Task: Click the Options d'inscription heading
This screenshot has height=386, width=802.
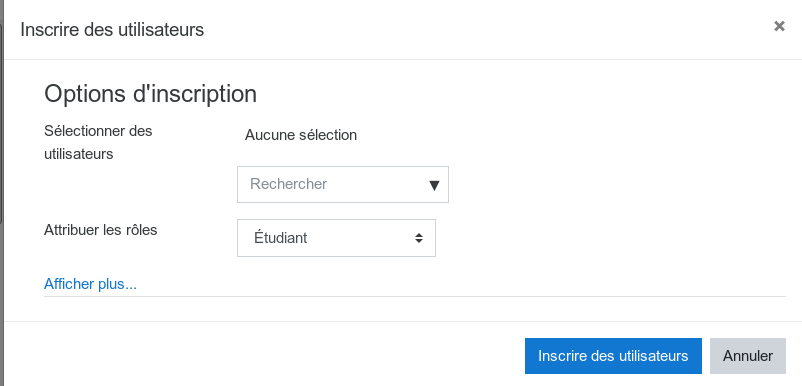Action: pyautogui.click(x=150, y=94)
